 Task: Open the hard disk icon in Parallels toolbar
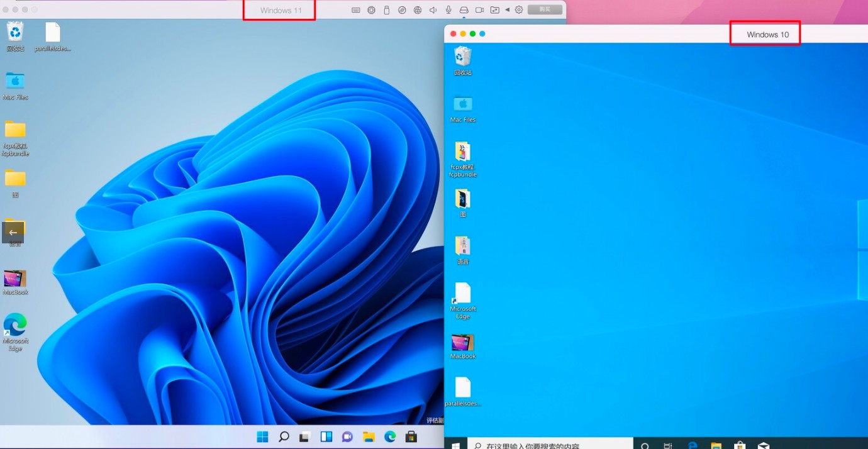click(x=464, y=9)
